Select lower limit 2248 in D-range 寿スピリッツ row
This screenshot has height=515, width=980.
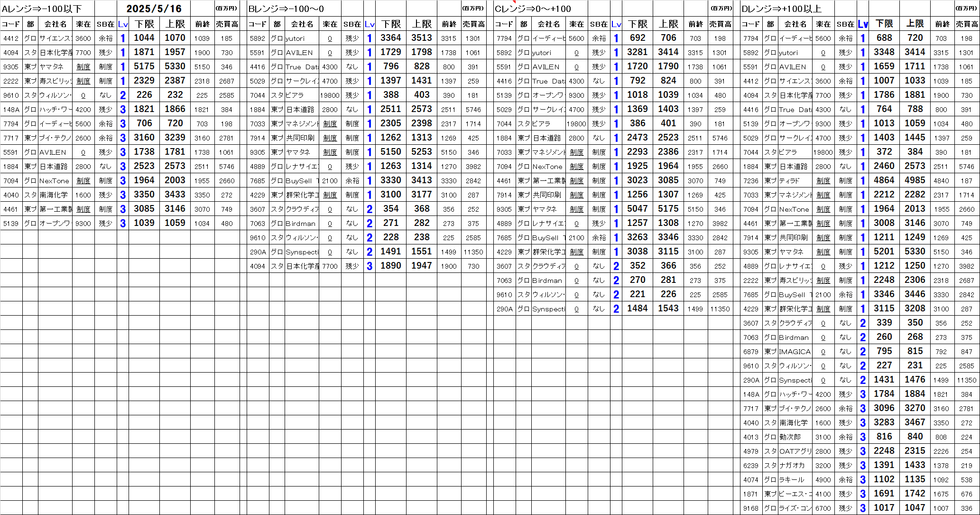point(884,280)
